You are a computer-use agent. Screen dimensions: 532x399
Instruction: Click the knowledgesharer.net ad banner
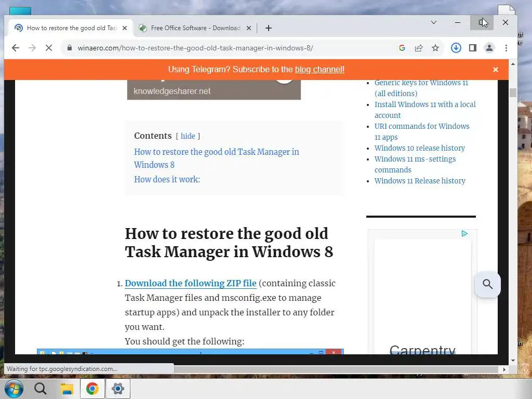point(214,90)
